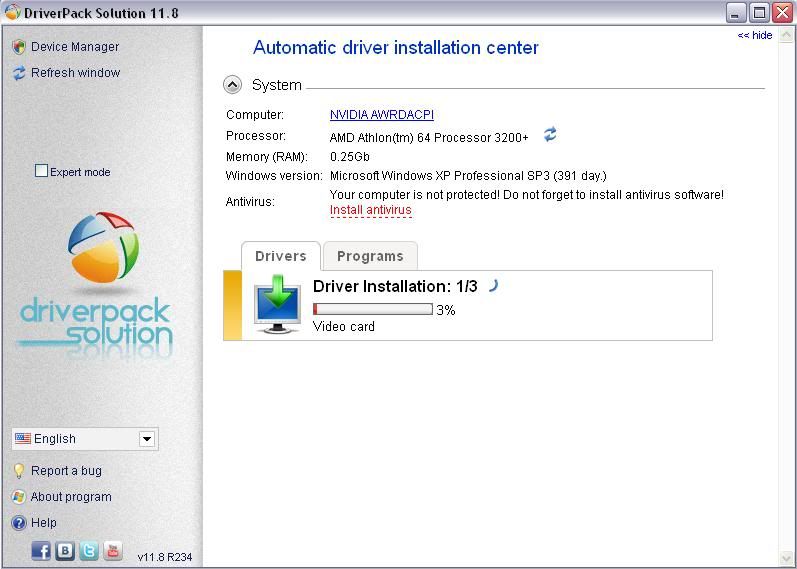This screenshot has width=797, height=569.
Task: Click the 0.25Gb memory value
Action: [x=349, y=157]
